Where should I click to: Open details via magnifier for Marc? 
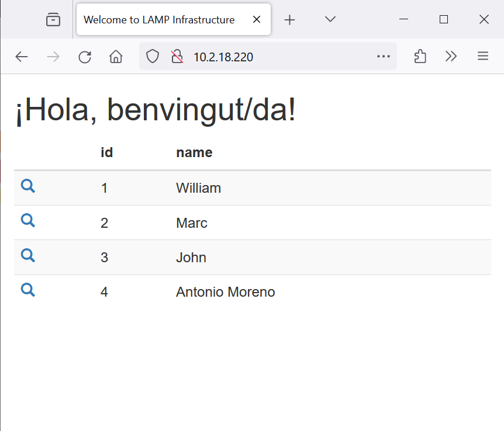pos(28,221)
